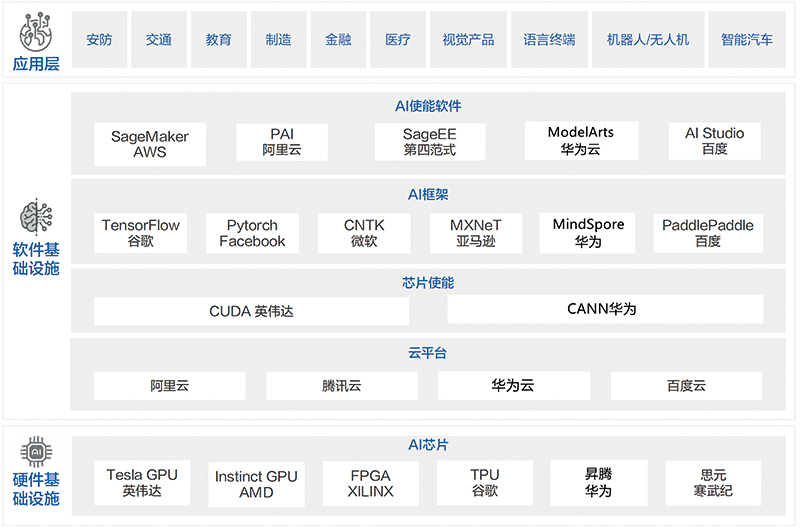
Task: Click the SageEE 第四范式 box
Action: (430, 142)
